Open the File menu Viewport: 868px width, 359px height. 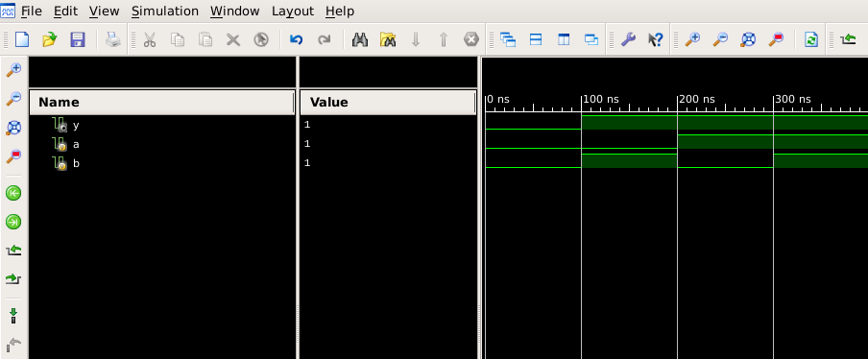[x=32, y=12]
